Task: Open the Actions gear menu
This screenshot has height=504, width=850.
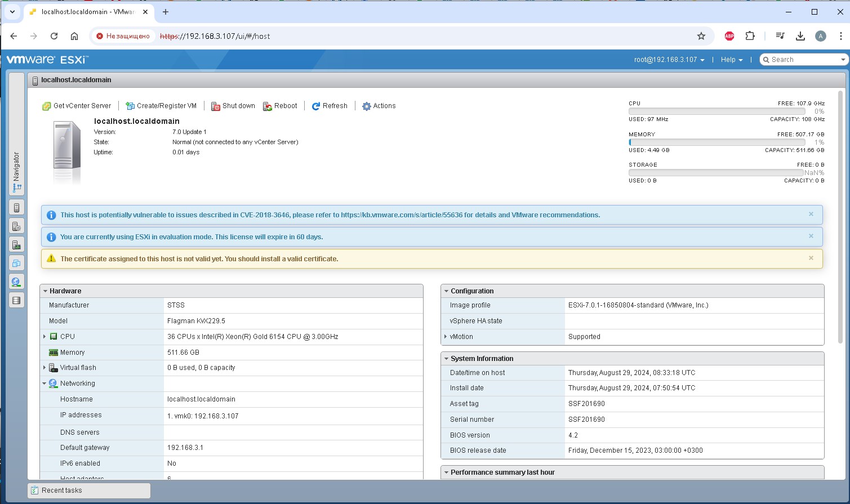Action: [x=379, y=106]
